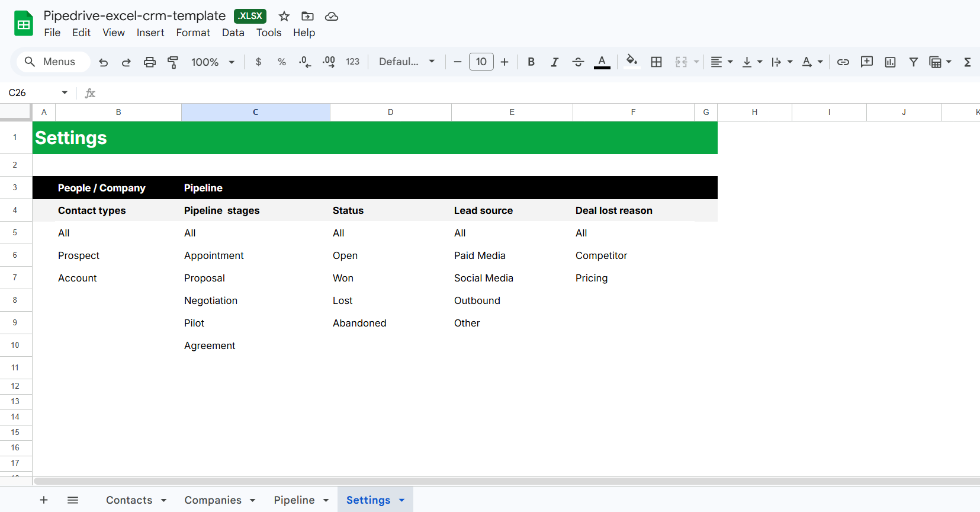The image size is (980, 512).
Task: Click the Merge cells icon
Action: (x=681, y=62)
